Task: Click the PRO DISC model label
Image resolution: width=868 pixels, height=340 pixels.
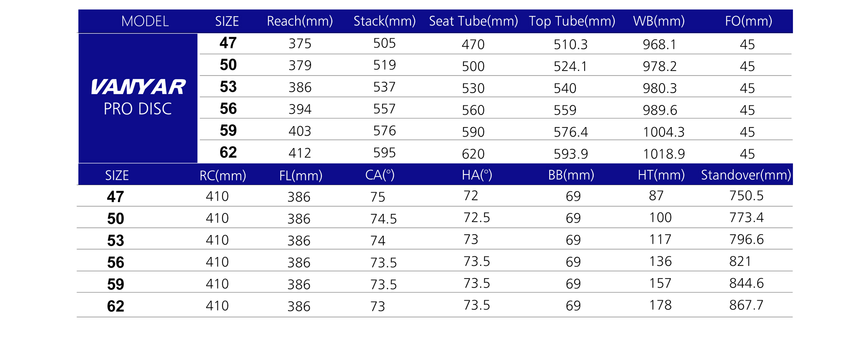Action: (137, 109)
